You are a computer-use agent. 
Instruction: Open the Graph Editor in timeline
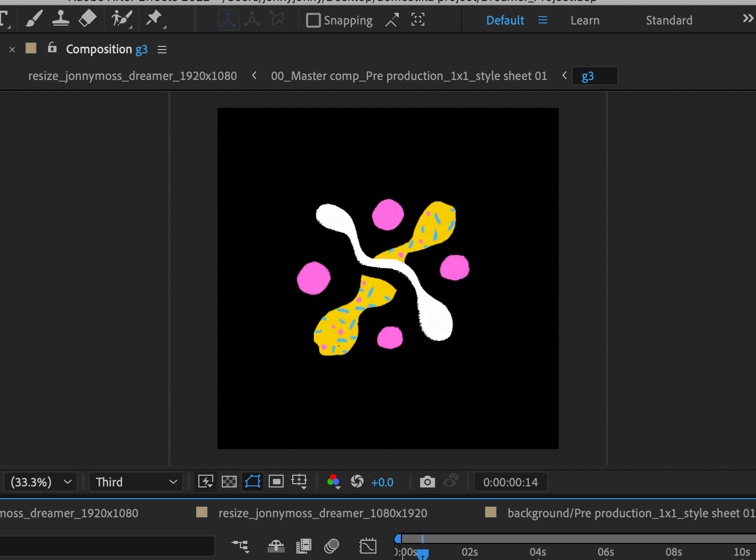tap(368, 546)
